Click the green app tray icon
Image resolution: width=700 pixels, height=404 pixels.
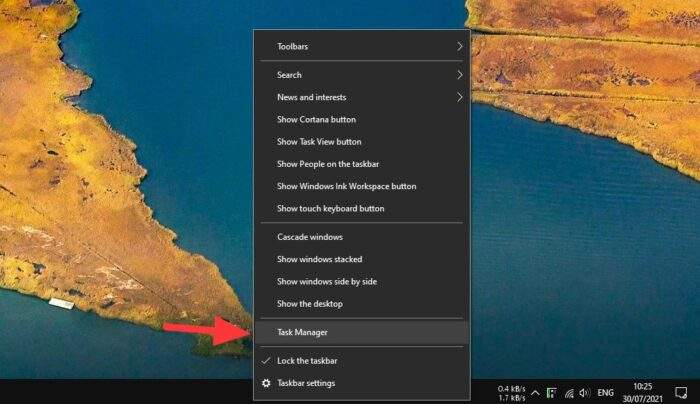coord(552,393)
